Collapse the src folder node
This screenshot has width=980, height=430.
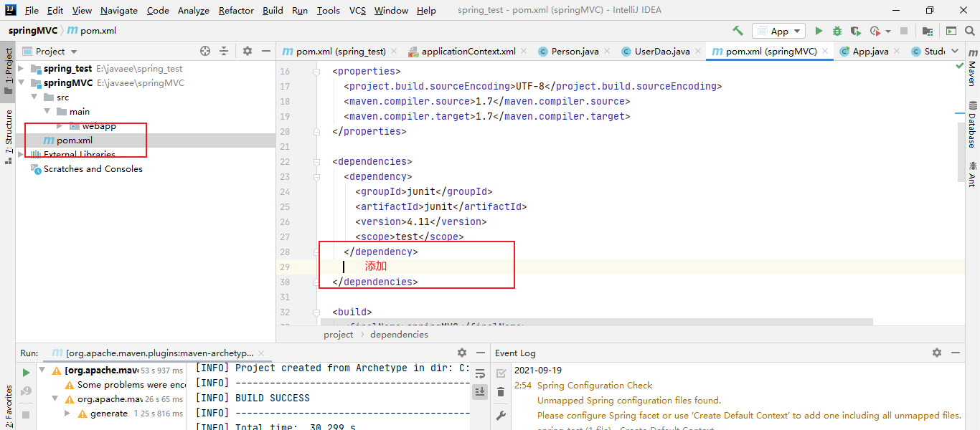coord(34,97)
